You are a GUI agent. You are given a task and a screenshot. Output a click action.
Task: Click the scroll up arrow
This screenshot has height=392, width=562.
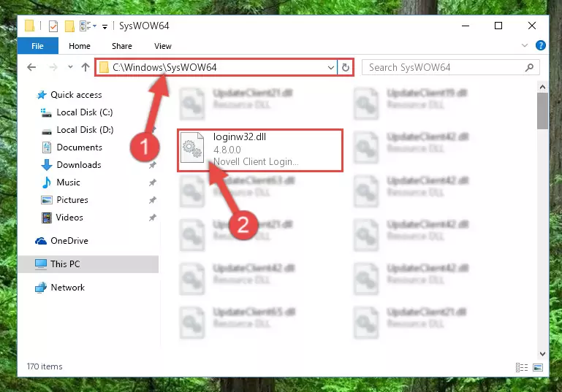click(x=542, y=87)
